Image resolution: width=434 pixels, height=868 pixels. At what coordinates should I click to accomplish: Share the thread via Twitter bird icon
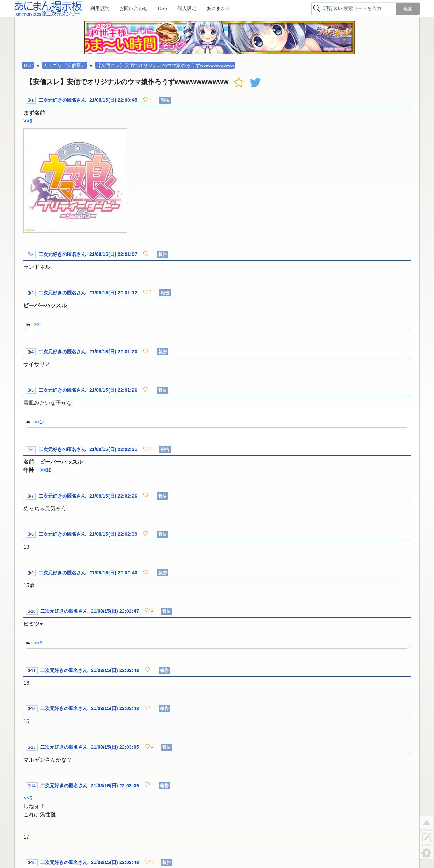point(255,82)
